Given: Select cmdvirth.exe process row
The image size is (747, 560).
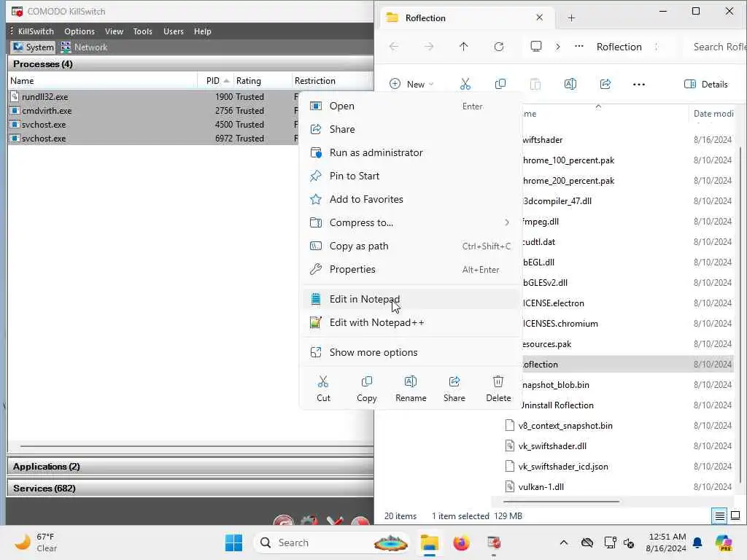Looking at the screenshot, I should pos(152,111).
